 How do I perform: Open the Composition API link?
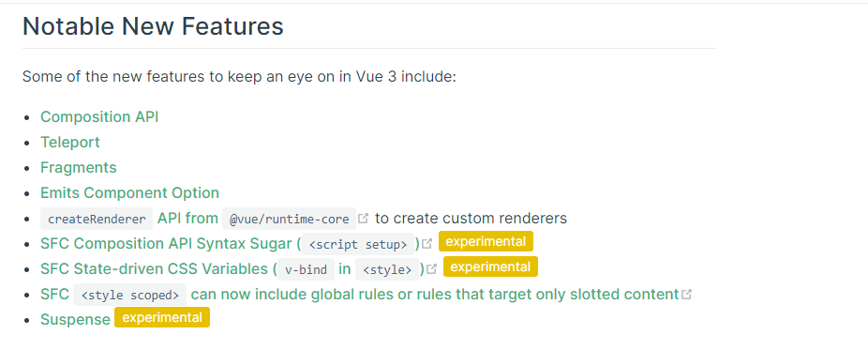coord(99,117)
